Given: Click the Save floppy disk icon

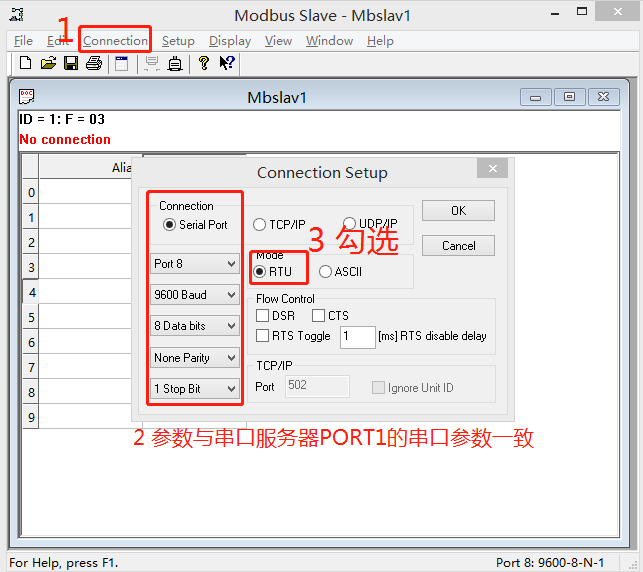Looking at the screenshot, I should [71, 63].
